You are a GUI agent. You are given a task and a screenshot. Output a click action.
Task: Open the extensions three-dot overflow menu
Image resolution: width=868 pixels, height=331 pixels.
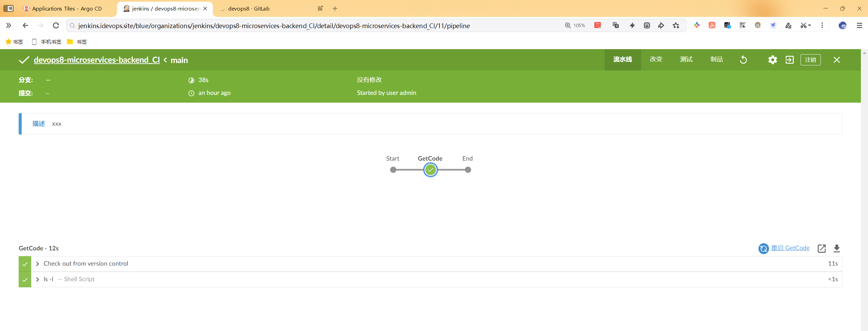coord(822,25)
